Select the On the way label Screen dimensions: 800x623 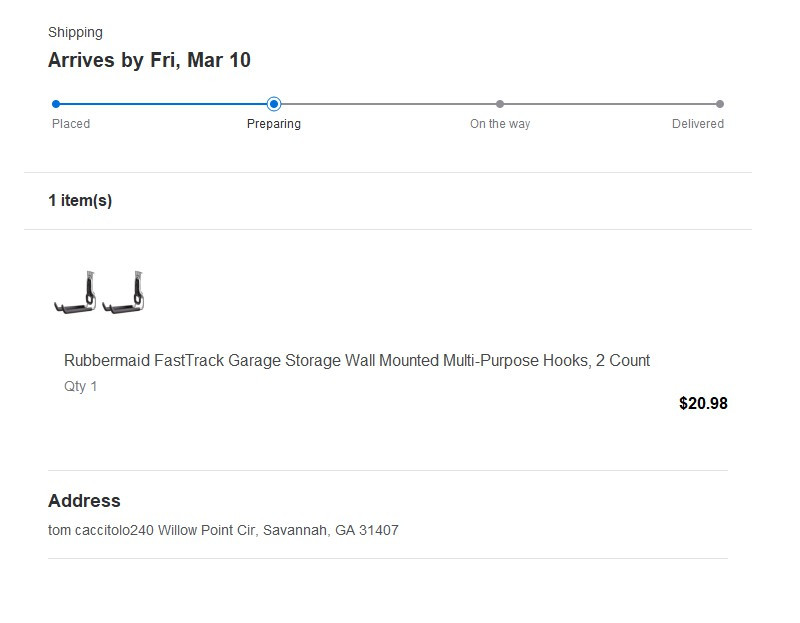coord(500,124)
